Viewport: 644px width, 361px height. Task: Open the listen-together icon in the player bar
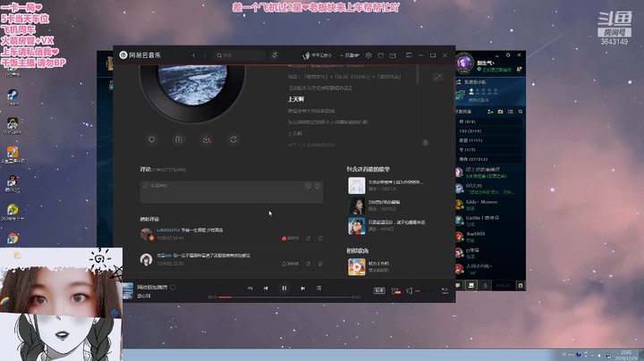point(396,290)
